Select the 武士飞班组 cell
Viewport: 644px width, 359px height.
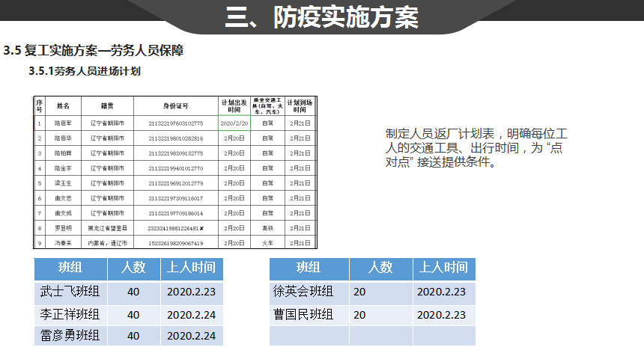[70, 293]
